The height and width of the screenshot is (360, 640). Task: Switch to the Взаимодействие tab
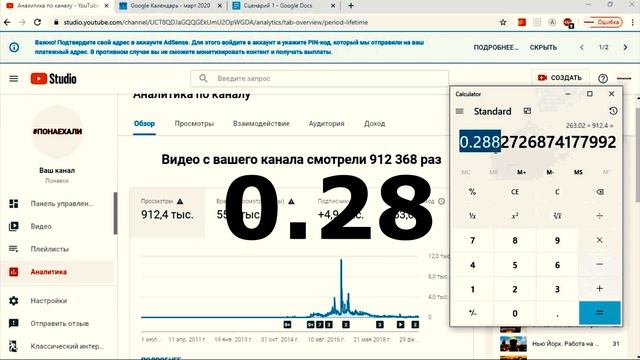click(261, 123)
